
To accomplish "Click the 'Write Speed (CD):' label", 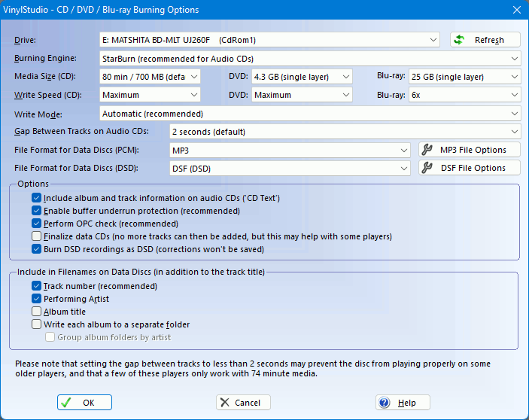I will pos(48,95).
